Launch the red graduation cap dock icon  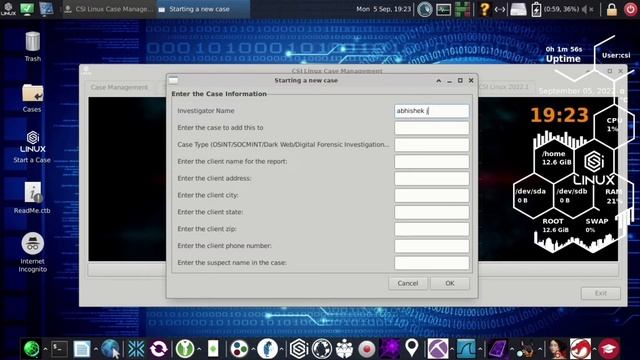pyautogui.click(x=609, y=349)
